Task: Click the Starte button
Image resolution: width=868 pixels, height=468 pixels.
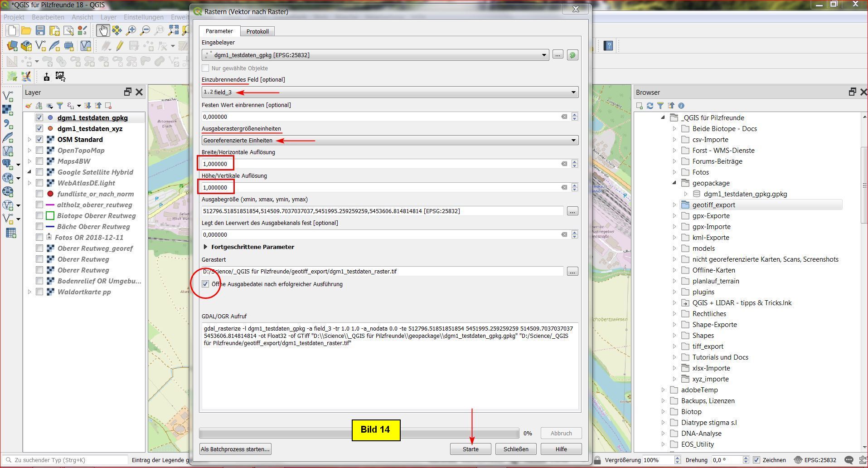Action: point(470,449)
